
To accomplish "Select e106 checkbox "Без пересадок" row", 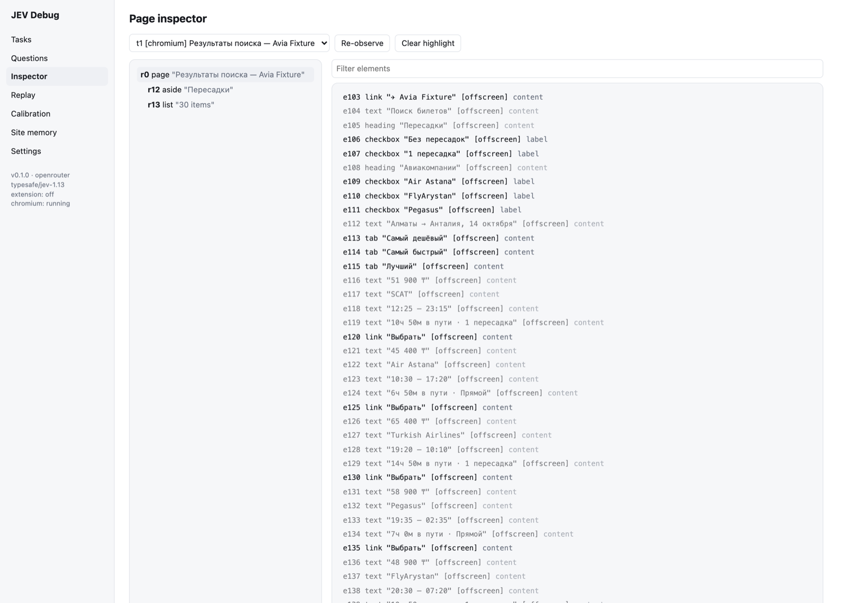I will click(x=577, y=139).
